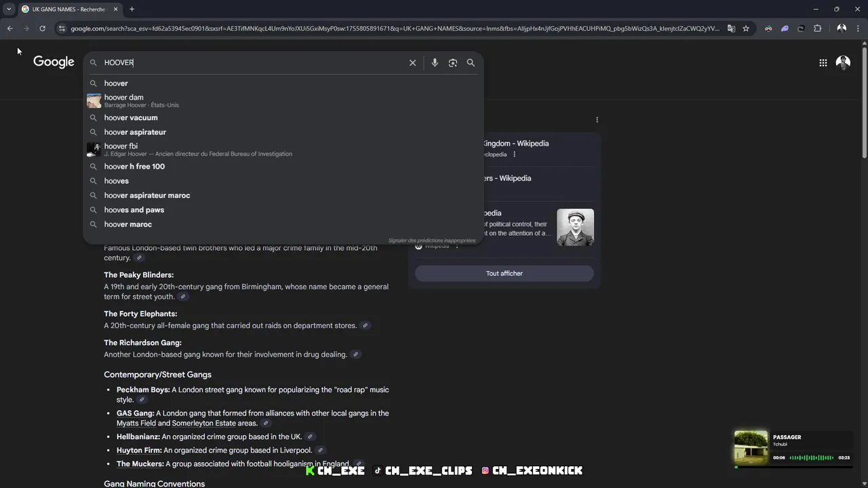Bookmark this page with the star icon
Screen dimensions: 868x488
coord(746,28)
